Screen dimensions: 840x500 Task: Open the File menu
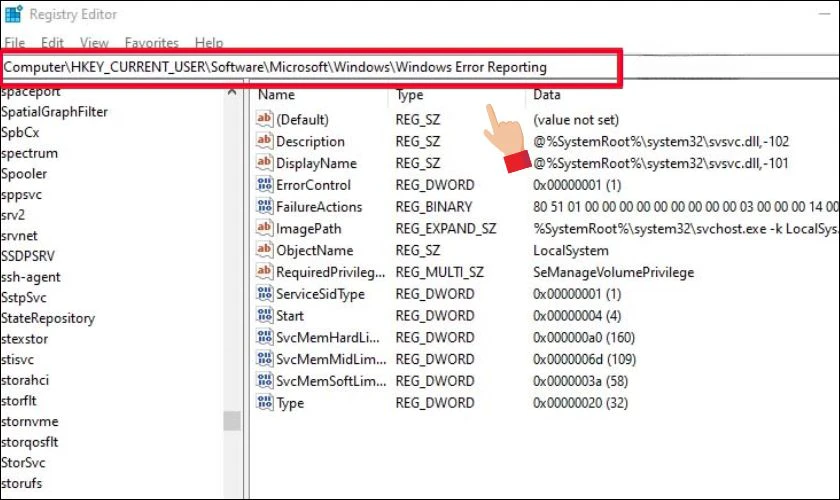pyautogui.click(x=14, y=42)
